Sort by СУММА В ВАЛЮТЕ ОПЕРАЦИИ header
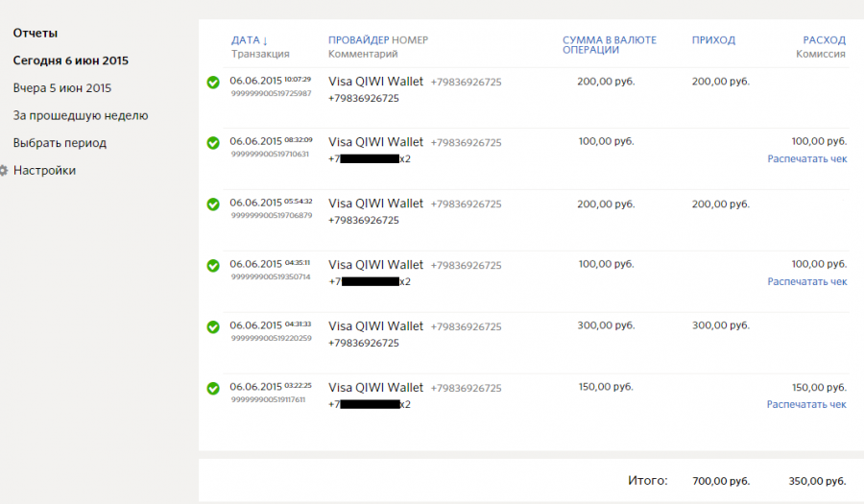The image size is (864, 504). (610, 44)
